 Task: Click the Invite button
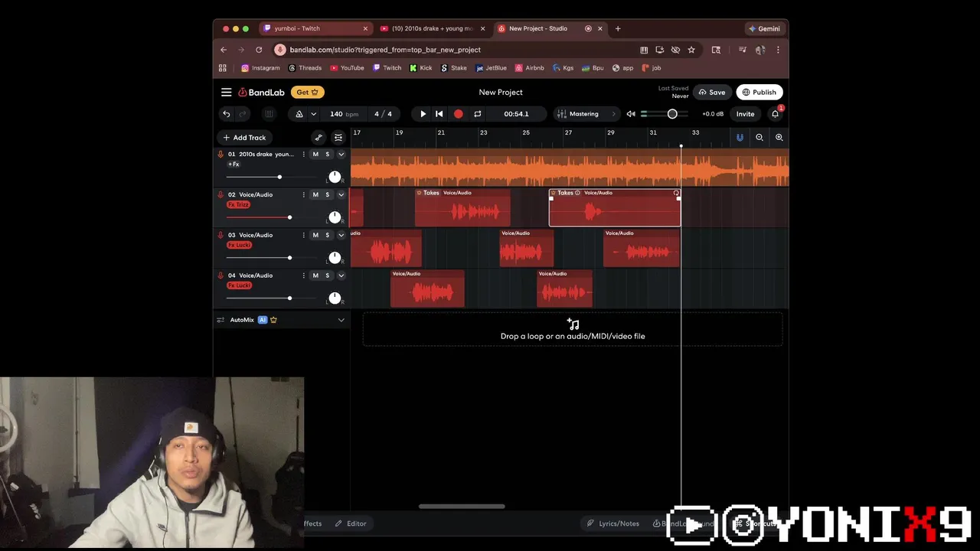745,114
